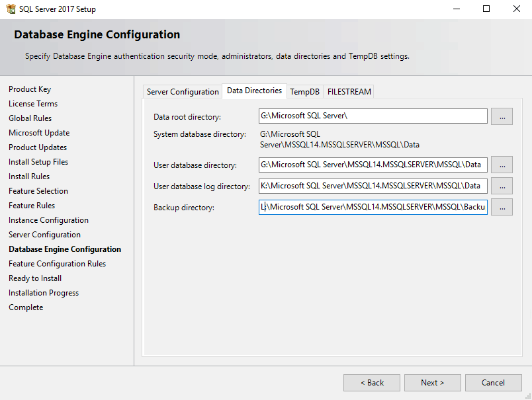This screenshot has height=400, width=532.
Task: Select the Server Configuration step in sidebar
Action: click(45, 235)
